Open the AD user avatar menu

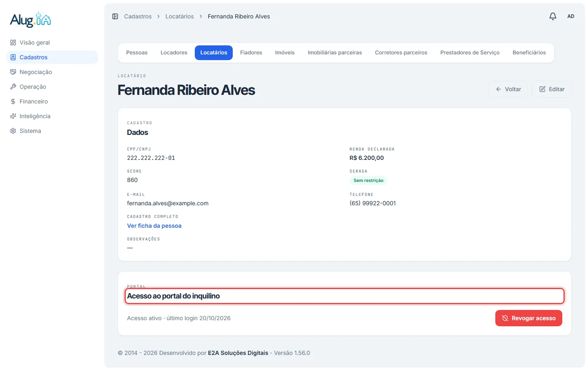click(571, 16)
